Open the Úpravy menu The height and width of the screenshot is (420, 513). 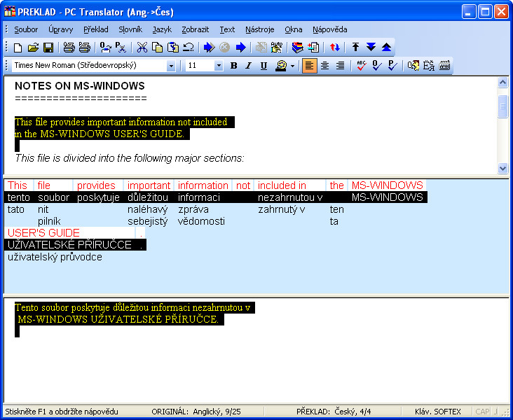[60, 29]
